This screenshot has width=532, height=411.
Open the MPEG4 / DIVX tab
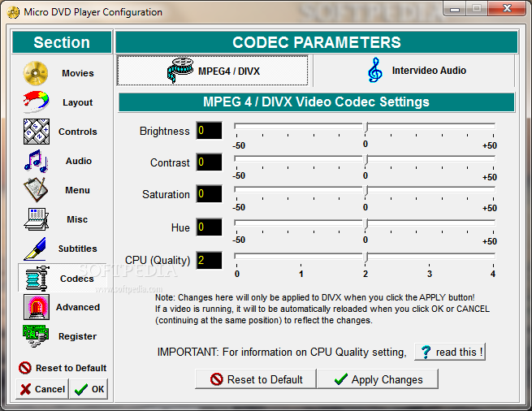[x=212, y=71]
